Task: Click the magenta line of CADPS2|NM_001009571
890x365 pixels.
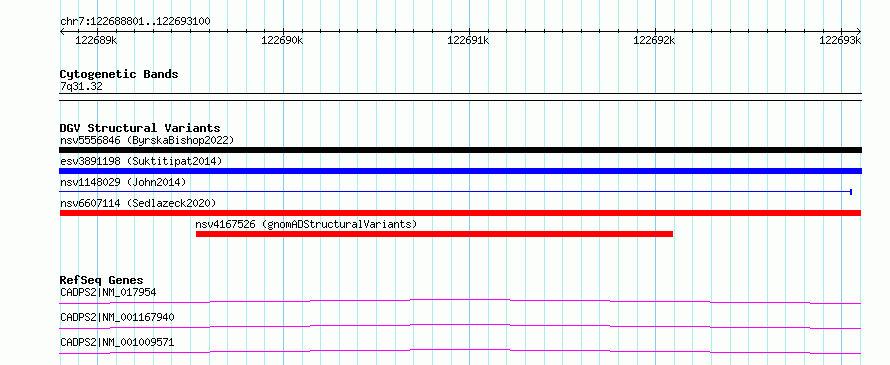Action: [x=460, y=351]
